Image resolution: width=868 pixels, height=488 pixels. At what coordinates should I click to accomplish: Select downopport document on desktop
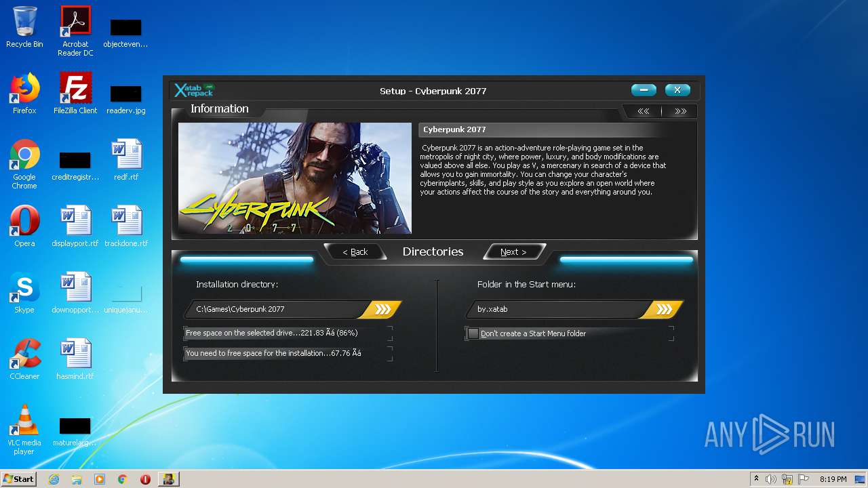click(x=75, y=293)
